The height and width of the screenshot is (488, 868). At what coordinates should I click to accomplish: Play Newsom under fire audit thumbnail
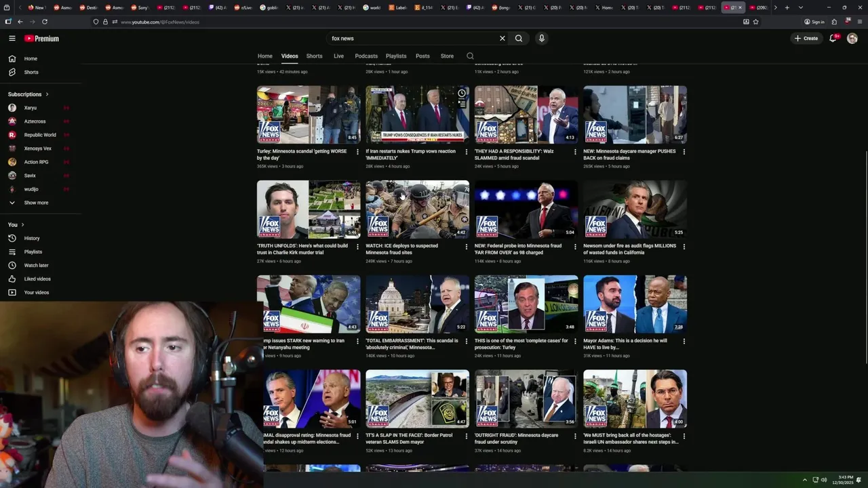tap(635, 209)
